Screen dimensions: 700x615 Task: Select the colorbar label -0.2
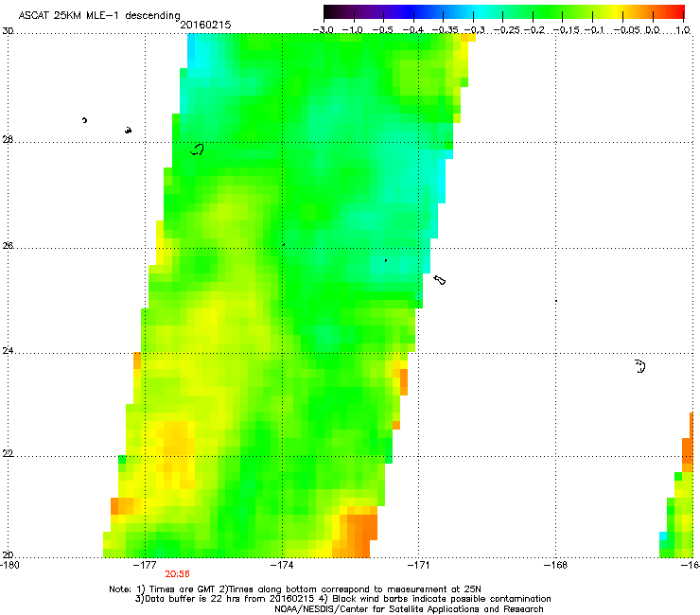534,30
